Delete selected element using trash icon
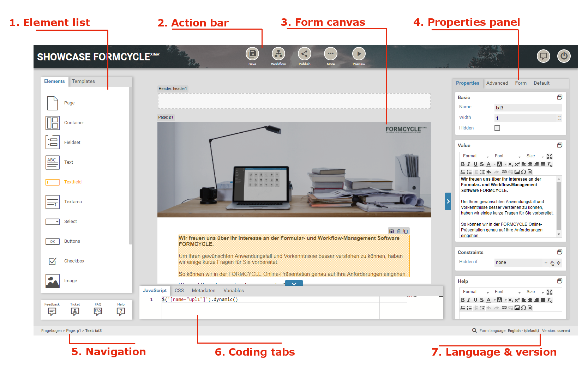The height and width of the screenshot is (381, 588). (x=398, y=231)
